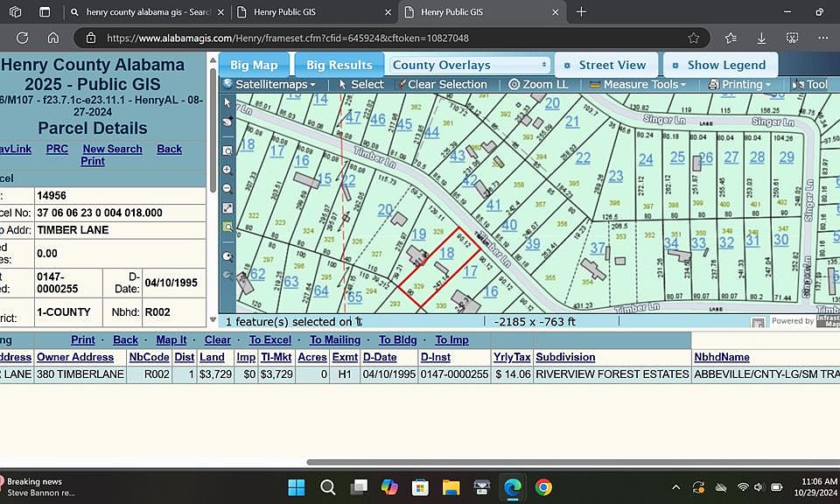Click Zoom LL in map toolbar
Viewport: 840px width, 504px height.
pyautogui.click(x=538, y=84)
